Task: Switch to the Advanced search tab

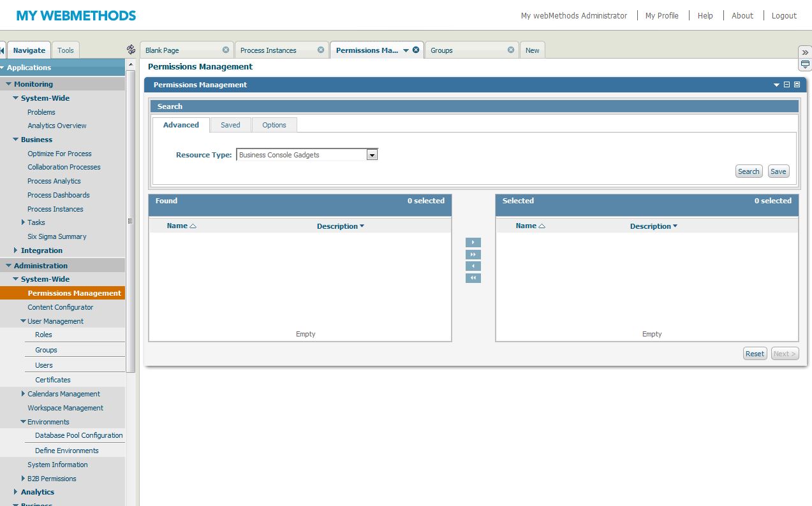Action: point(181,125)
